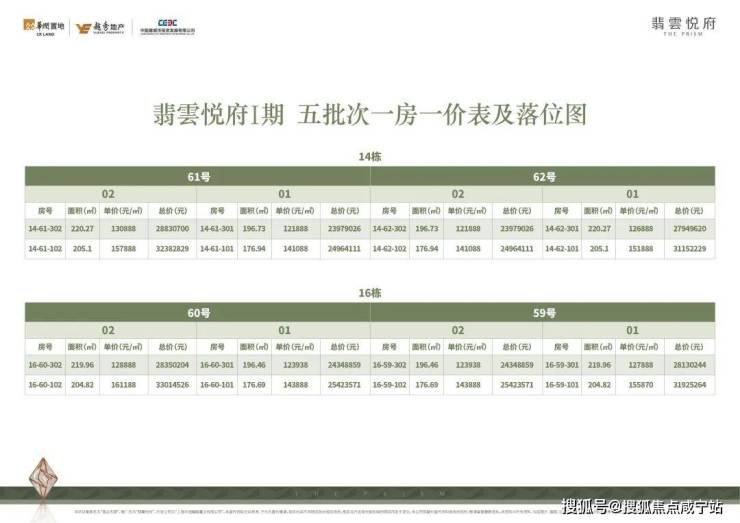
Task: Select room number 16-60-102
Action: tap(45, 385)
